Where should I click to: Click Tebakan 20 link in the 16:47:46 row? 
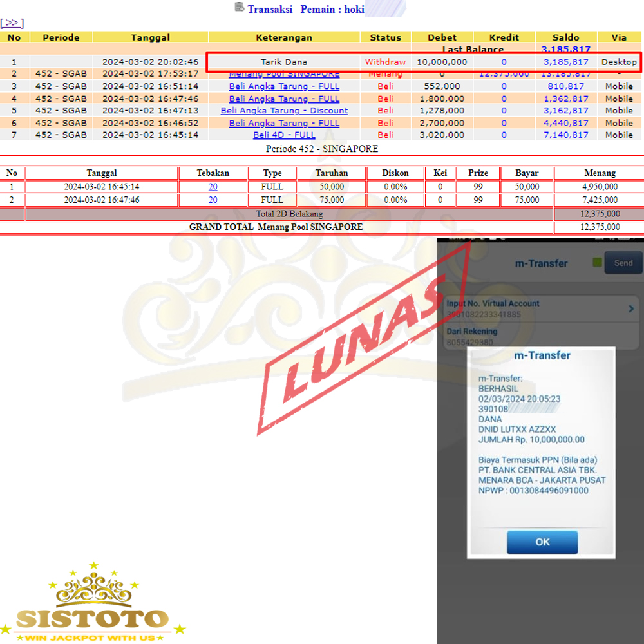coord(213,200)
